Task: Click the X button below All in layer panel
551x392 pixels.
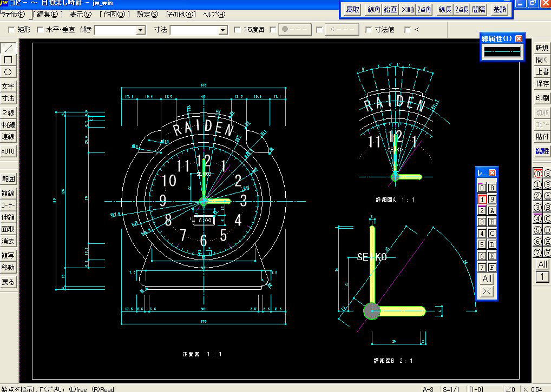Action: click(x=487, y=291)
